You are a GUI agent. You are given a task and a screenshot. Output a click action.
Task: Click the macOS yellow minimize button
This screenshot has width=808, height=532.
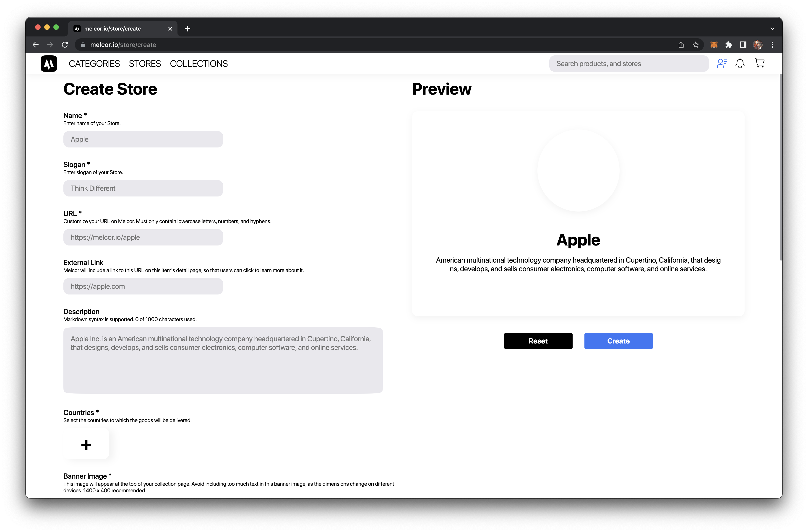coord(47,27)
